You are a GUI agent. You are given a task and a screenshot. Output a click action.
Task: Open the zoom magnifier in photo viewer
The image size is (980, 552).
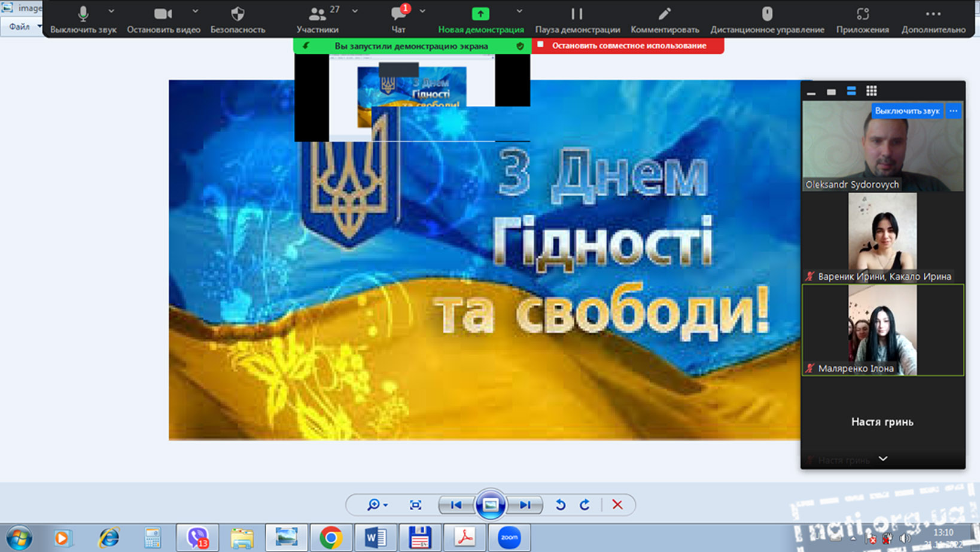[377, 505]
